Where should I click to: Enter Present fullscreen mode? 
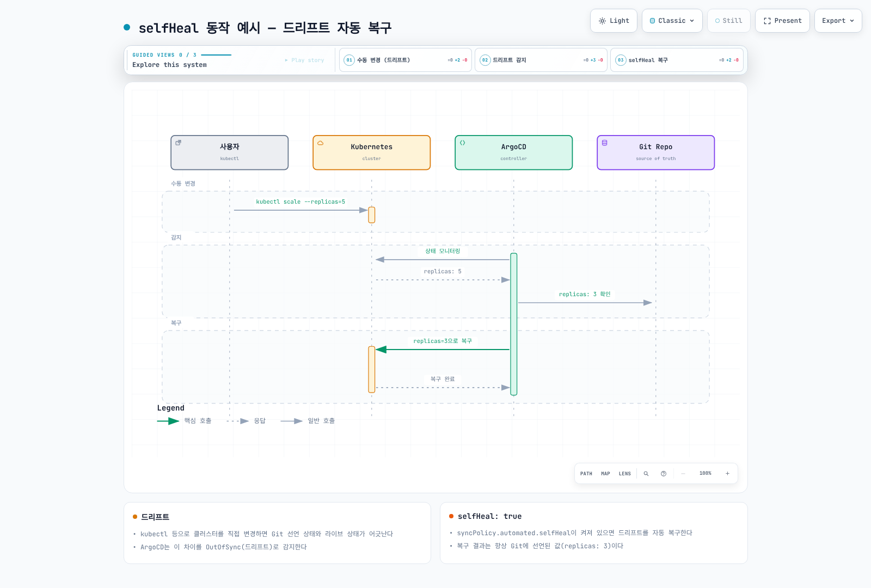coord(782,21)
